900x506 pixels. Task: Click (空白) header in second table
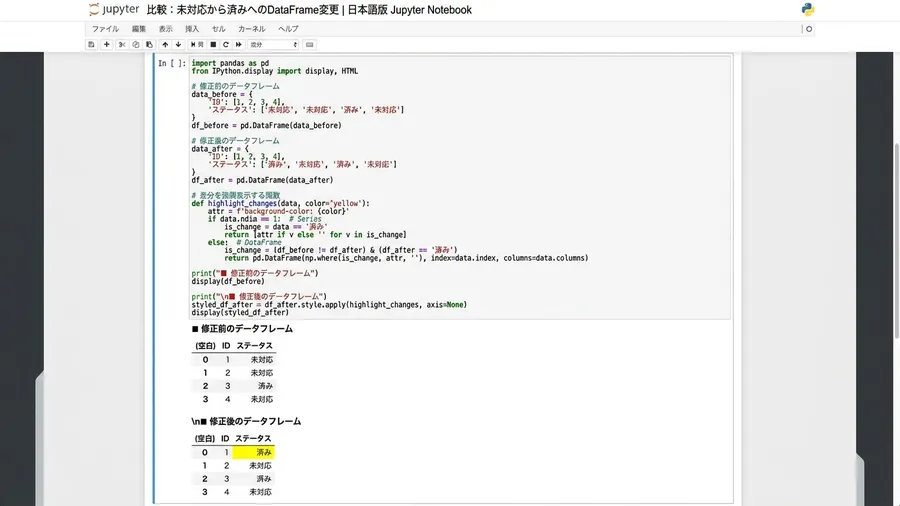[205, 438]
